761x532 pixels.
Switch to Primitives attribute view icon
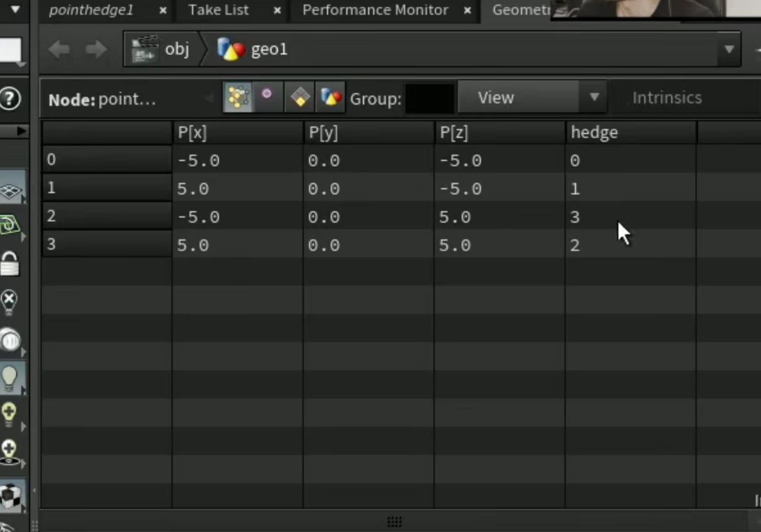point(299,98)
